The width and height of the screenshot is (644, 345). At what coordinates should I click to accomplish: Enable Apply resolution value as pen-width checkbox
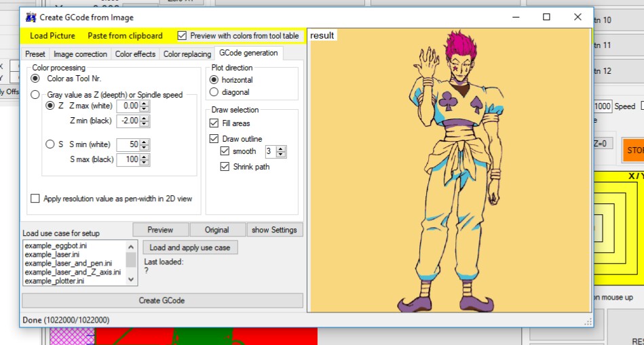tap(35, 199)
